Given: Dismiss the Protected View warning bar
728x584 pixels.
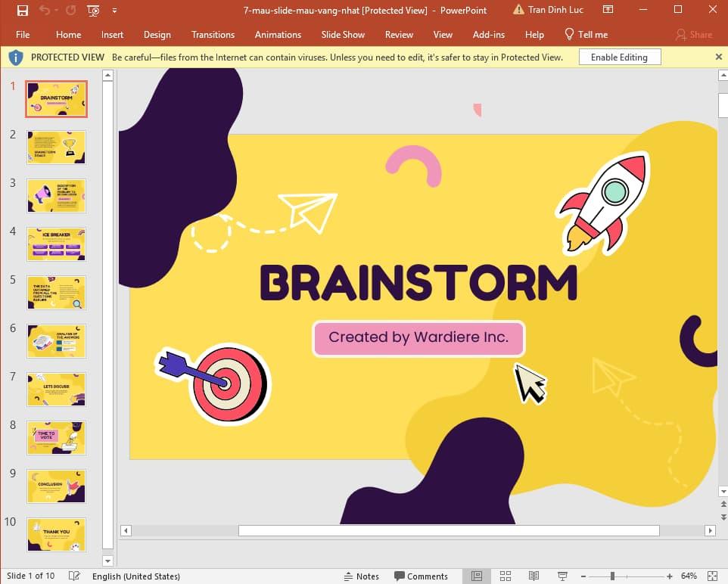Looking at the screenshot, I should point(718,56).
